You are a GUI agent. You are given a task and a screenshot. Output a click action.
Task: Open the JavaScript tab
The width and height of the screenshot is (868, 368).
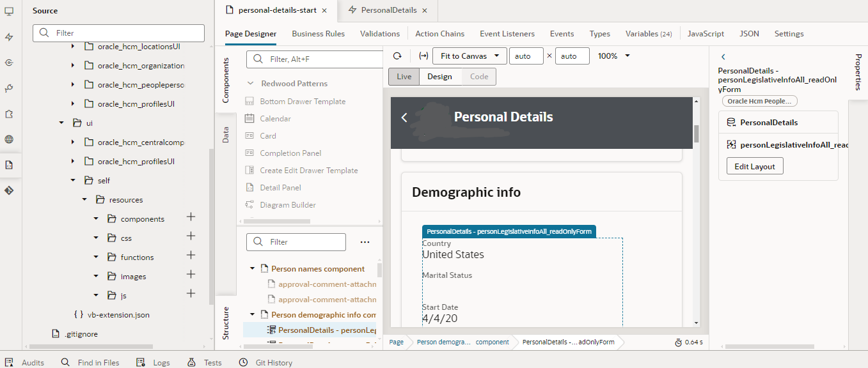tap(706, 34)
